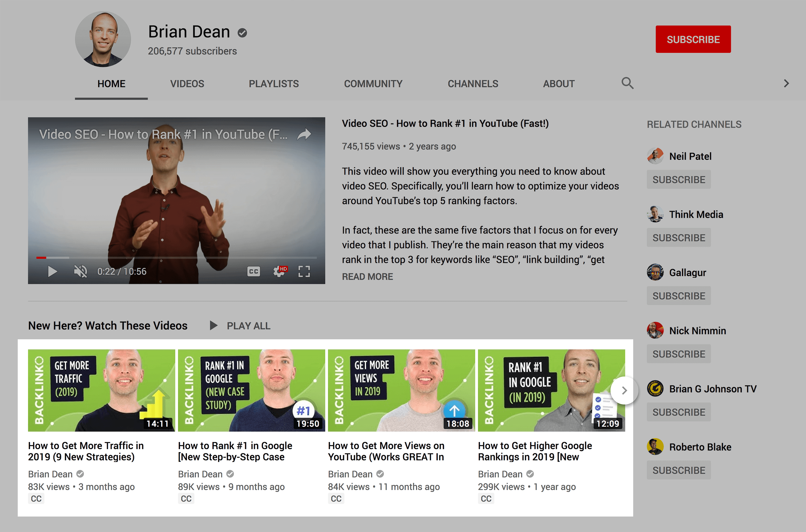Subscribe to Brian G Johnson TV
806x532 pixels.
(679, 412)
